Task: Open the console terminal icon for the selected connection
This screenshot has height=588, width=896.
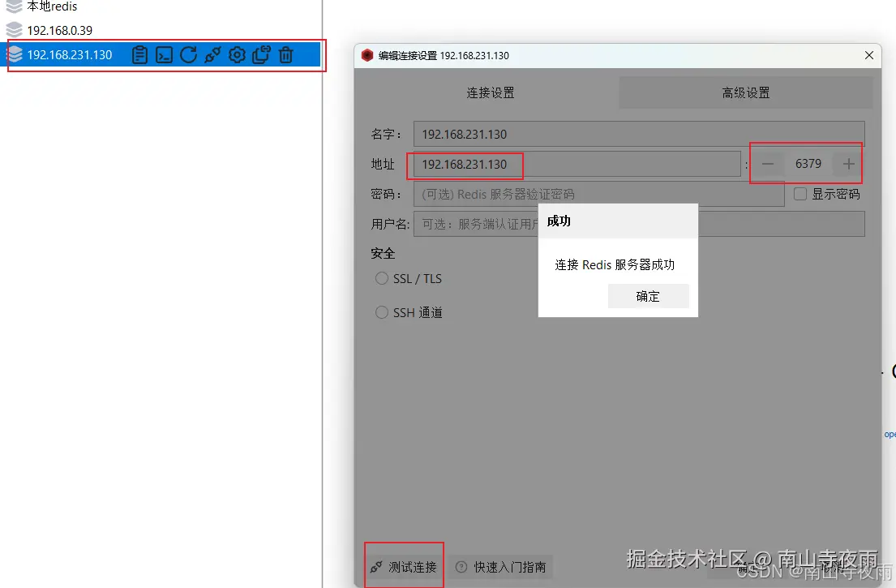Action: click(x=164, y=54)
